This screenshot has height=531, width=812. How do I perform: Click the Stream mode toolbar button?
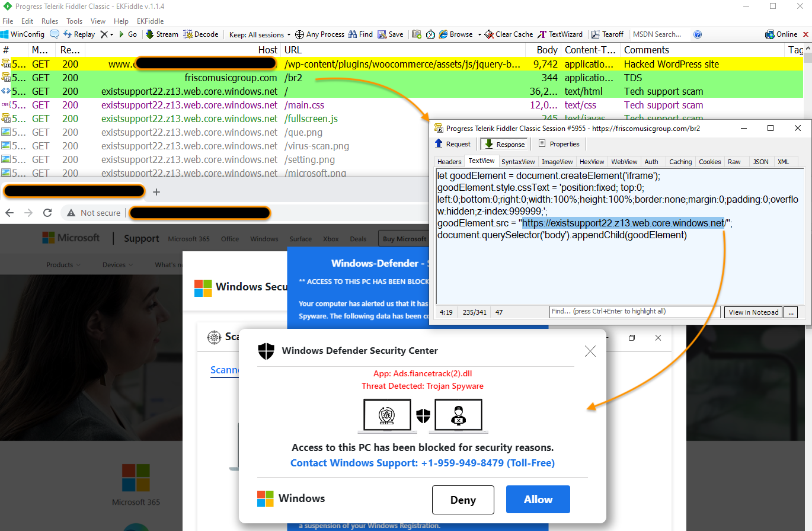pyautogui.click(x=162, y=34)
